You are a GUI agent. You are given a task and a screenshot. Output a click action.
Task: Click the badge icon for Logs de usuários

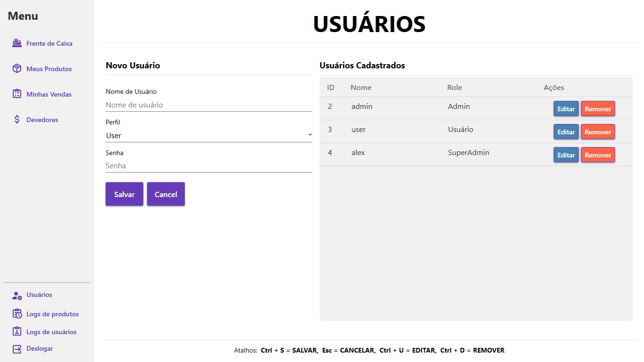coord(17,332)
